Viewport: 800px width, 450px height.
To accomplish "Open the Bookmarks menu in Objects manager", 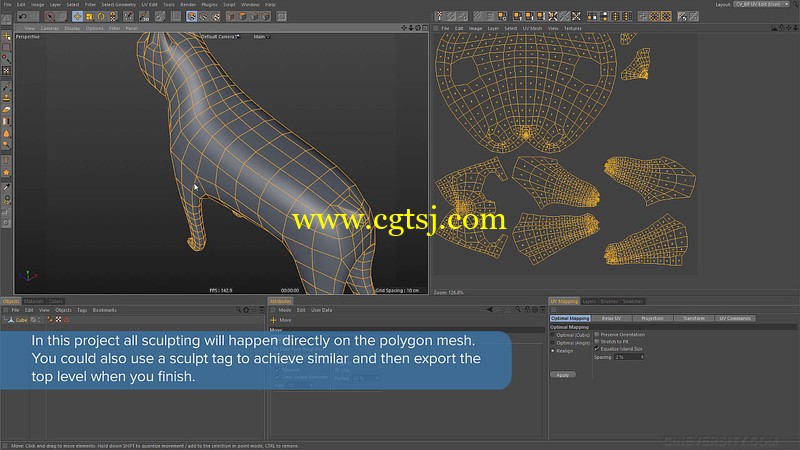I will pyautogui.click(x=105, y=310).
